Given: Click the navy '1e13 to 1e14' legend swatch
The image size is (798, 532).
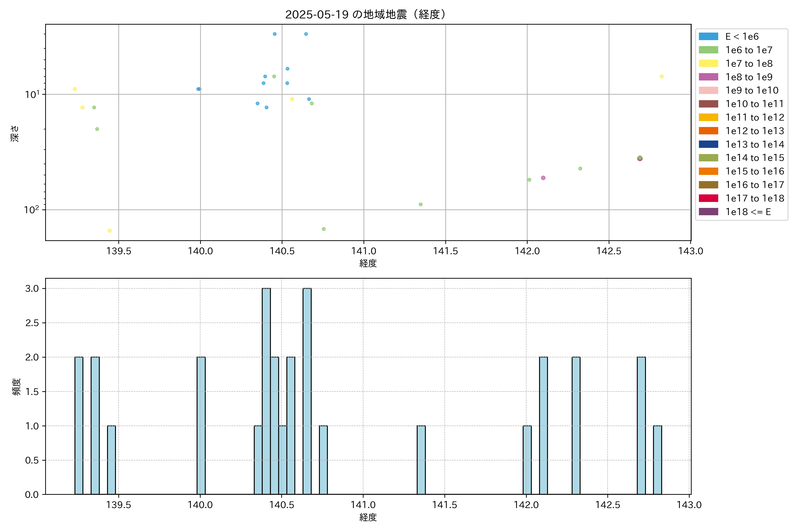Looking at the screenshot, I should 708,144.
